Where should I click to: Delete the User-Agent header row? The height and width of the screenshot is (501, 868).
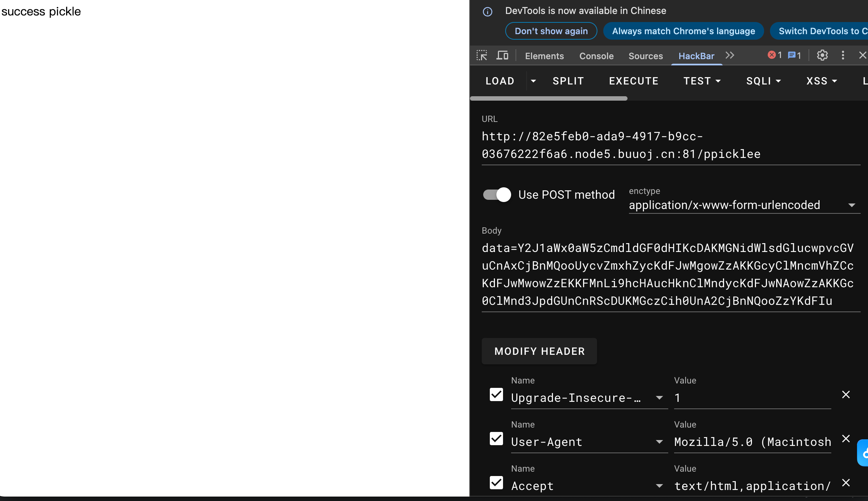point(846,439)
